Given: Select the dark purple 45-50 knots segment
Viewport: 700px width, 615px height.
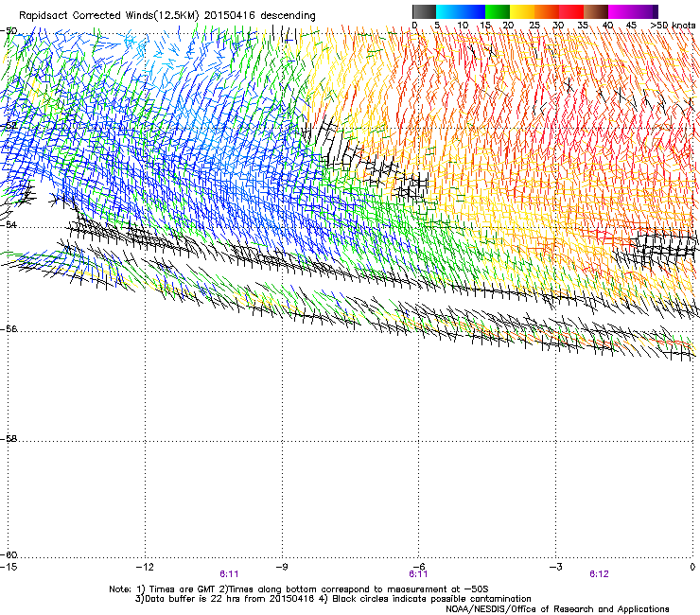Looking at the screenshot, I should (645, 11).
